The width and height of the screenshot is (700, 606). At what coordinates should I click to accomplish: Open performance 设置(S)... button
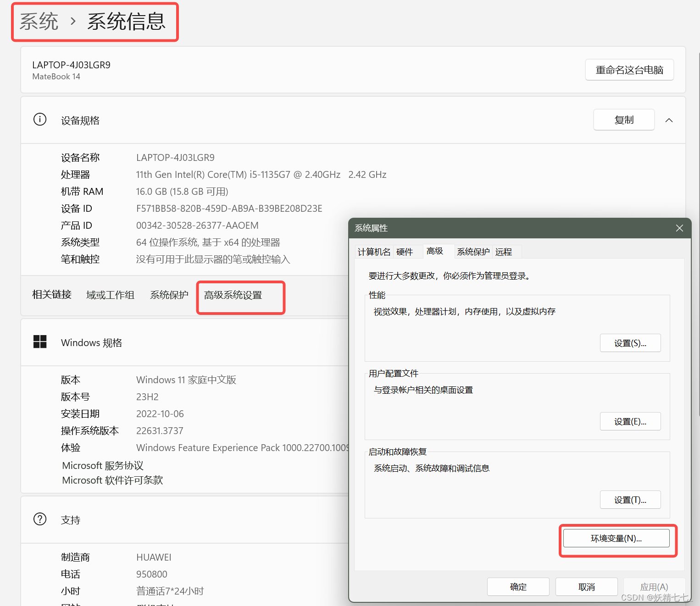(630, 343)
